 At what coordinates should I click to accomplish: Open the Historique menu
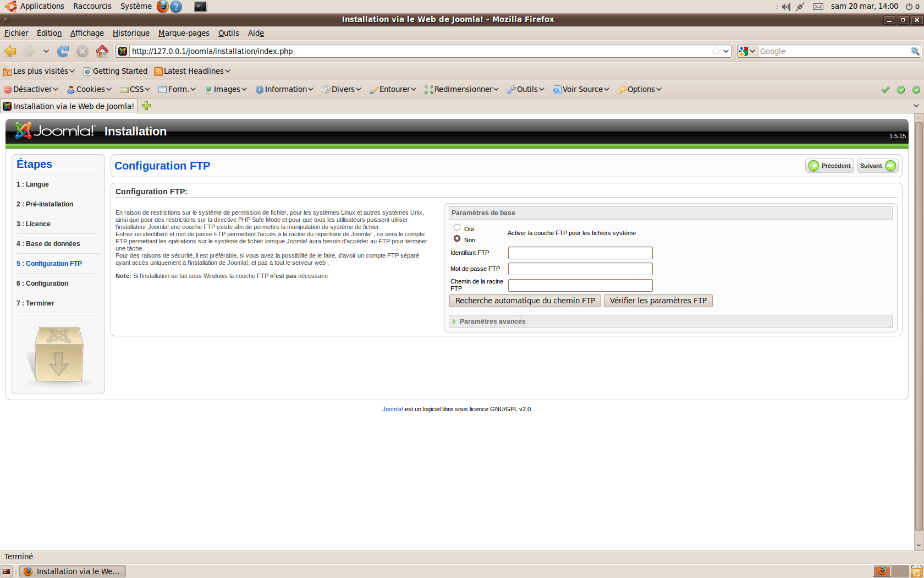pos(131,33)
